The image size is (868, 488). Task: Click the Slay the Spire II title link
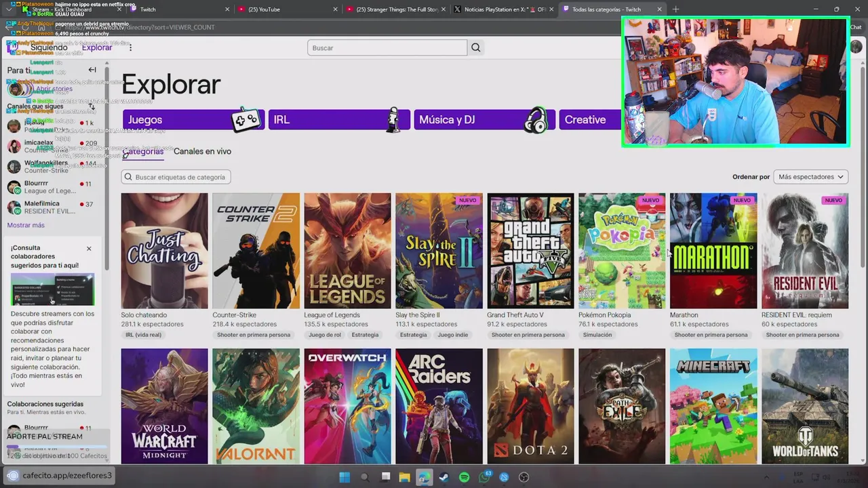tap(418, 315)
